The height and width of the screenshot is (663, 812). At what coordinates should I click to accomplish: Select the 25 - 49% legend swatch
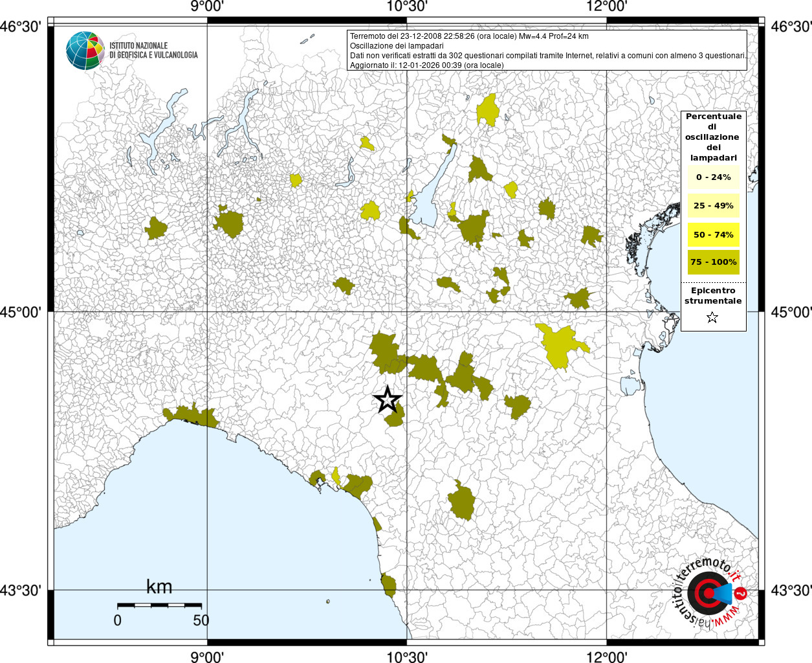[713, 206]
